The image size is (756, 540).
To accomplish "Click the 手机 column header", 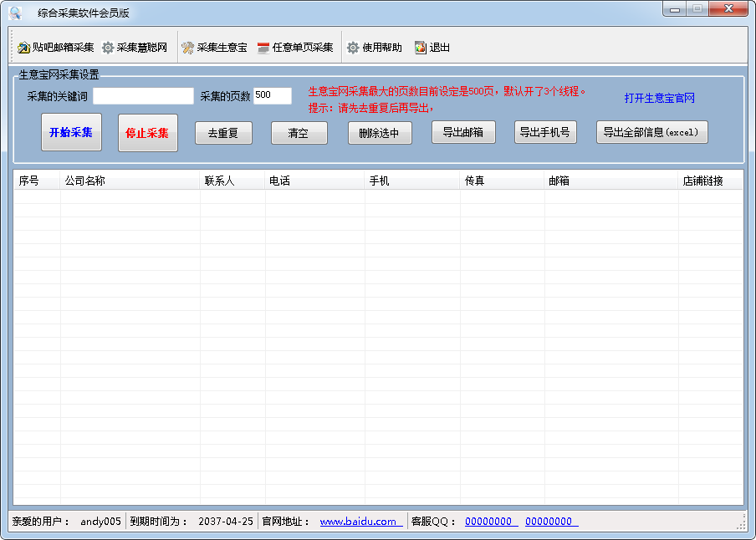I will [412, 181].
